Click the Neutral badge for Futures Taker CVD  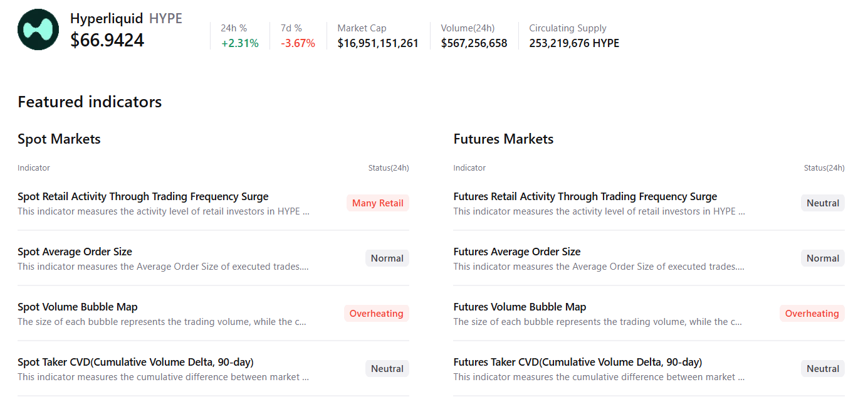[x=823, y=368]
